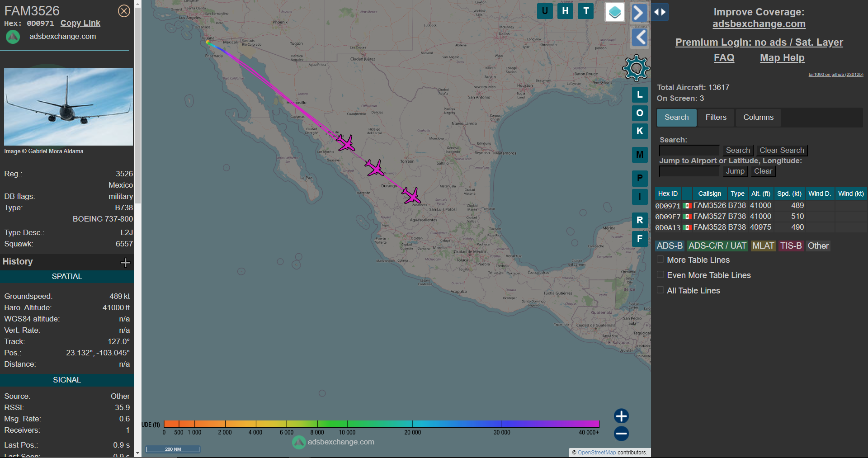Click the I map button
The height and width of the screenshot is (458, 868).
coord(640,197)
